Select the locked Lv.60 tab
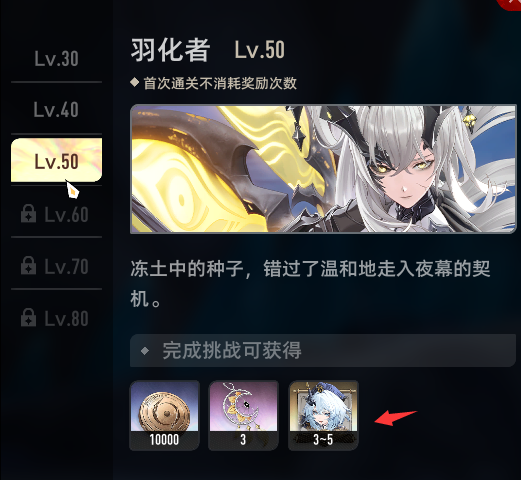 click(x=56, y=214)
